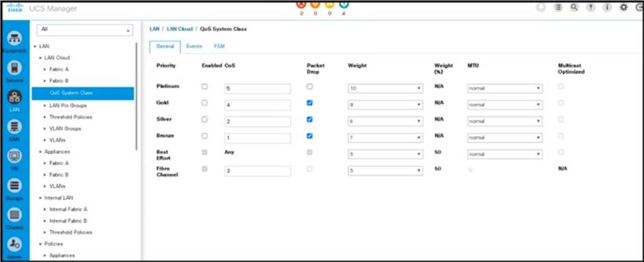Open the Bronze MTU dropdown
The height and width of the screenshot is (262, 644).
click(x=504, y=138)
